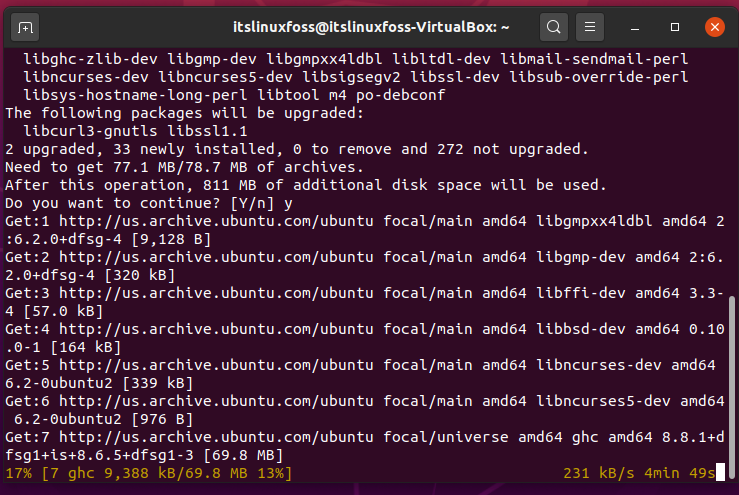Click the 'Get:2' download line
739x495 pixels.
point(365,266)
